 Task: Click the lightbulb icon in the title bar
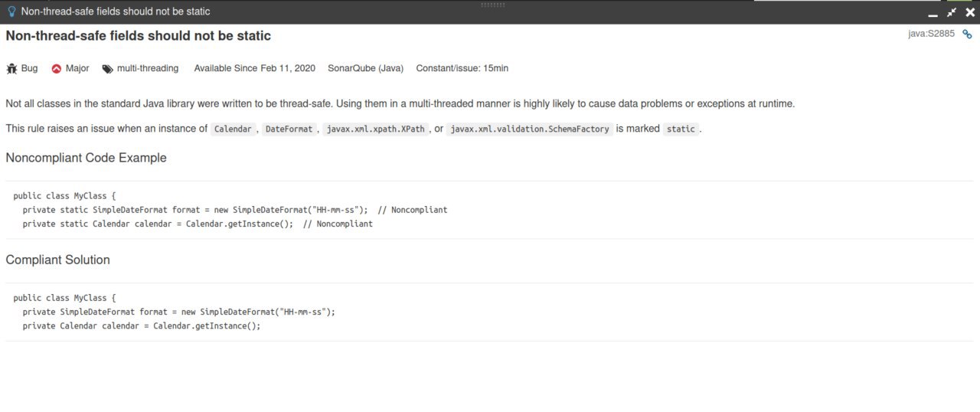[x=11, y=11]
